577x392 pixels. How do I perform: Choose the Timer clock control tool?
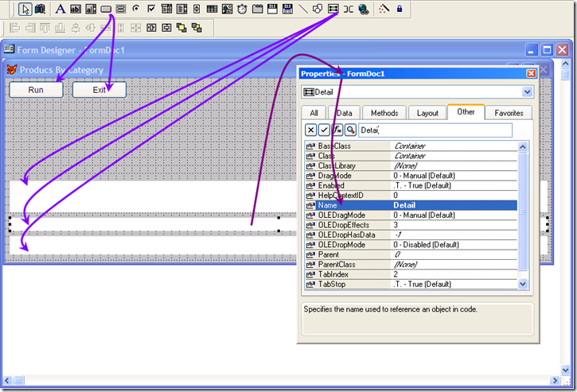tap(242, 9)
